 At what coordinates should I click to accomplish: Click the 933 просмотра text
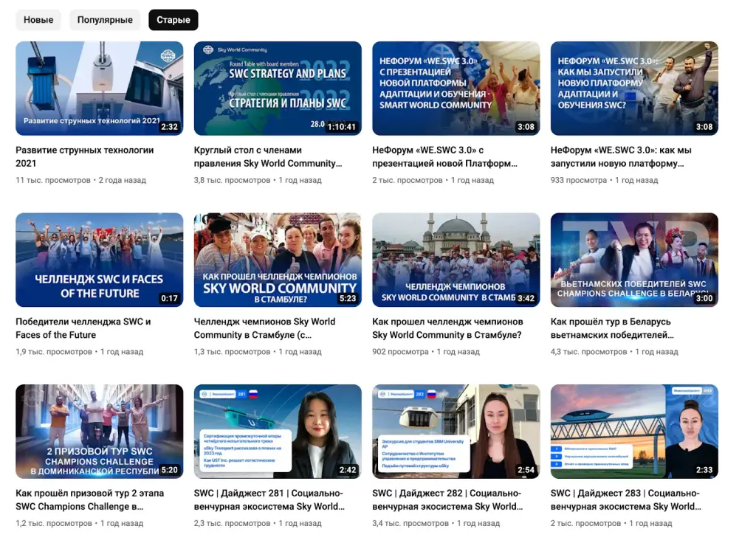coord(579,180)
